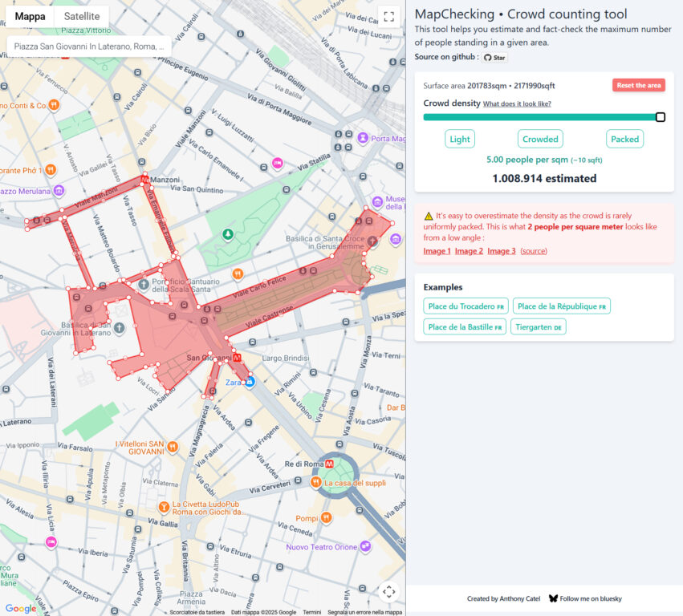Load Place du Trocadero example
This screenshot has height=616, width=683.
[x=465, y=306]
